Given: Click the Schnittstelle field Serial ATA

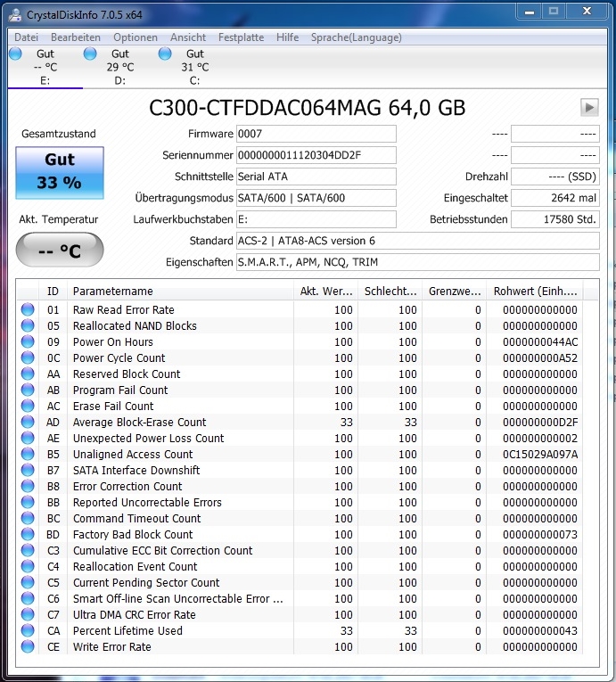Looking at the screenshot, I should click(316, 177).
